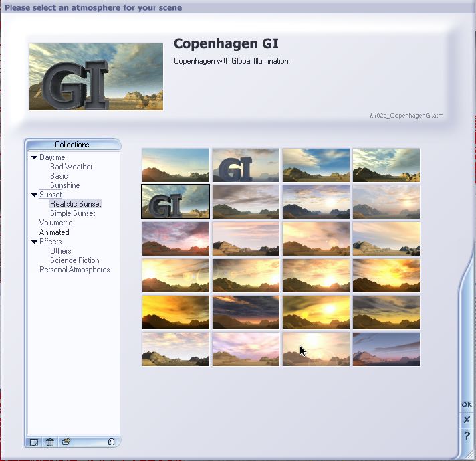Click the description 'Copenhagen with Global Illumination.'
The height and width of the screenshot is (461, 476).
(232, 61)
